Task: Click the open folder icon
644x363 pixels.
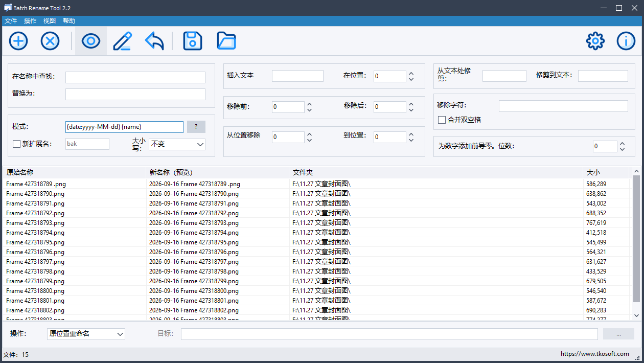Action: (x=226, y=41)
